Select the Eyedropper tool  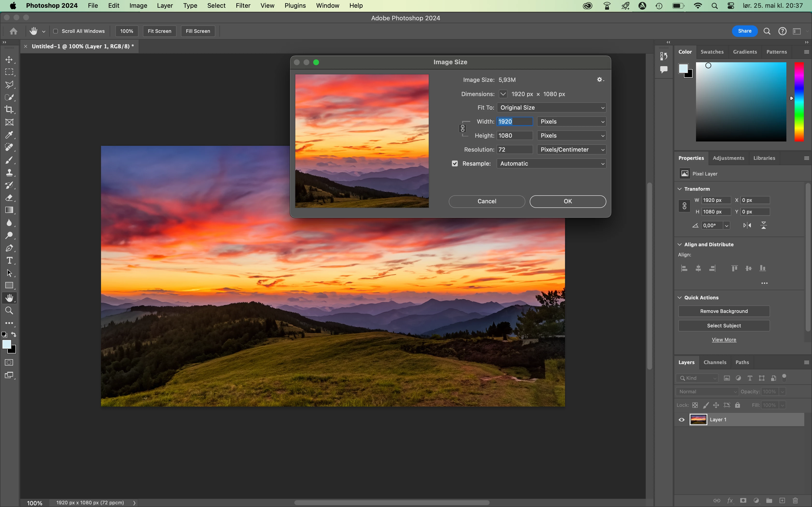(9, 135)
